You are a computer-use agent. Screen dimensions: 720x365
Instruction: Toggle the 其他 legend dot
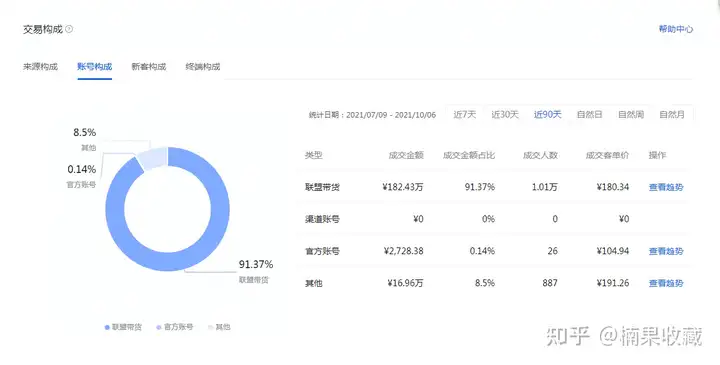pos(211,327)
